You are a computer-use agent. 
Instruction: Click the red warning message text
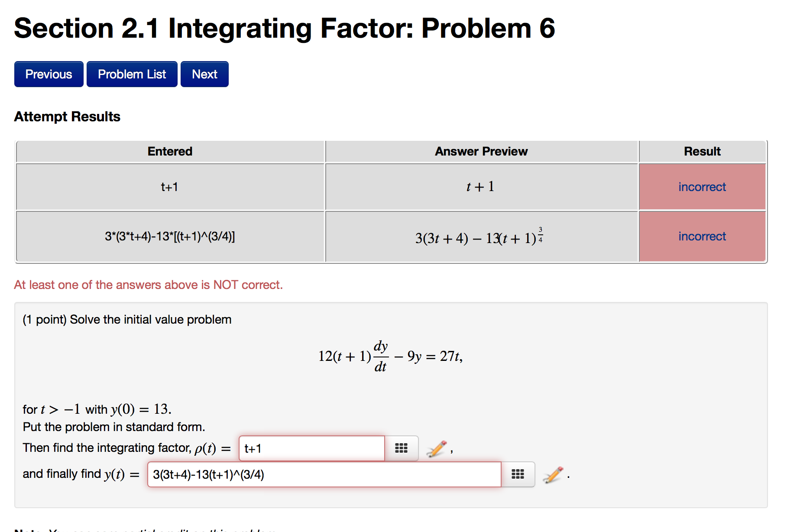(x=148, y=285)
